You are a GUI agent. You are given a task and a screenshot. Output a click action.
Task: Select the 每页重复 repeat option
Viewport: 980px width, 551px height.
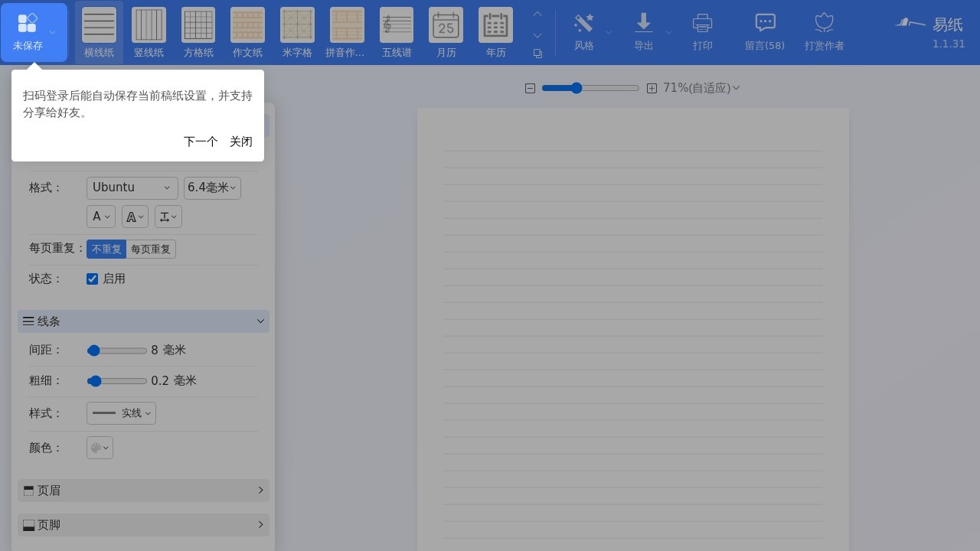click(151, 249)
